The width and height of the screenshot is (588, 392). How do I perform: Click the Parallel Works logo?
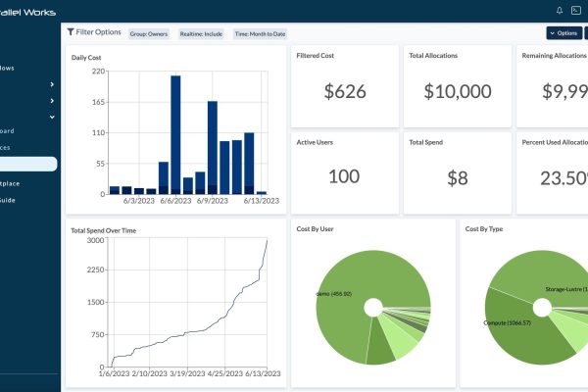click(27, 13)
